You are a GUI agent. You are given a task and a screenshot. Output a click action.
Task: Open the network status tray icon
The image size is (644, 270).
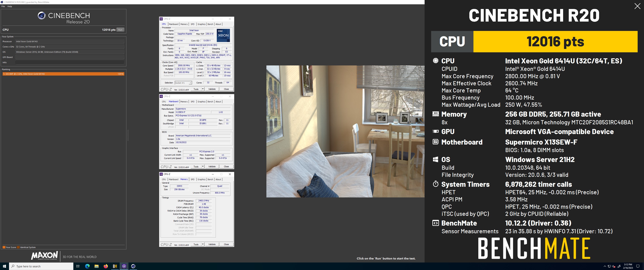pos(610,266)
